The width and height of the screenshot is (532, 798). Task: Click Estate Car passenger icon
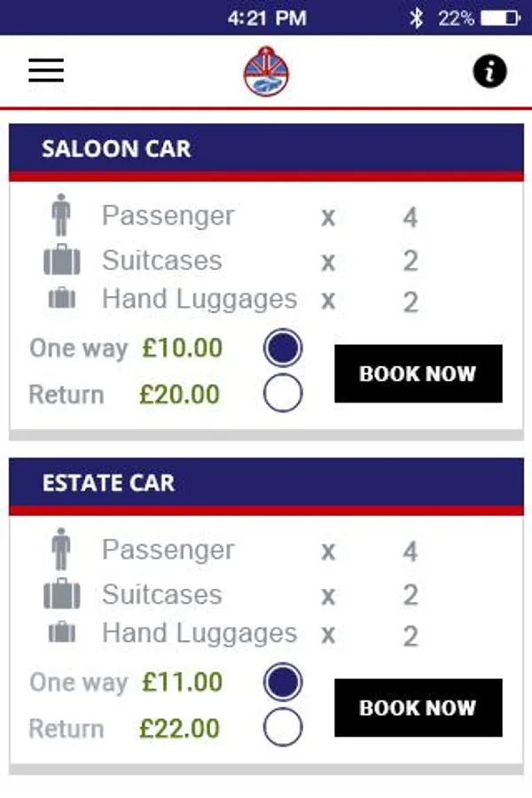[62, 551]
